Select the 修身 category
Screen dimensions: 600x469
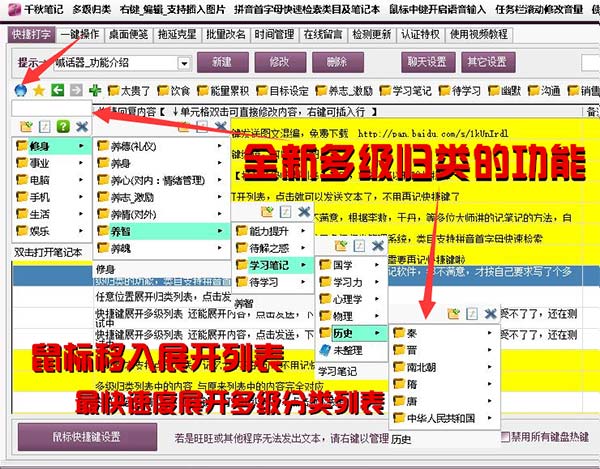pyautogui.click(x=51, y=146)
